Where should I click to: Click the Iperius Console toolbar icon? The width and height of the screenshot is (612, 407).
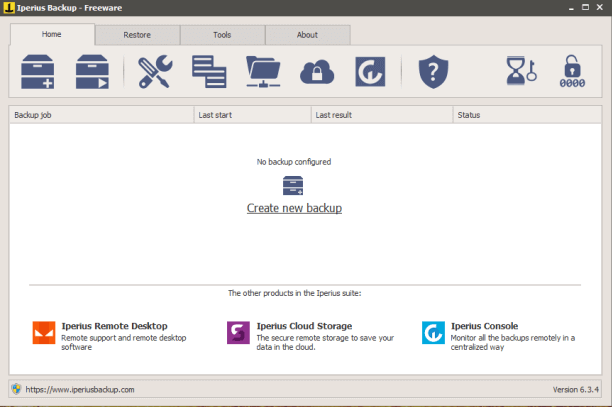pos(372,72)
